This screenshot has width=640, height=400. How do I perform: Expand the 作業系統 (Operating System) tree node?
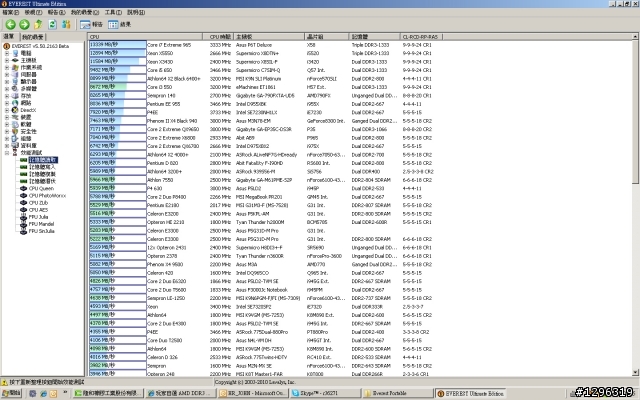[7, 67]
